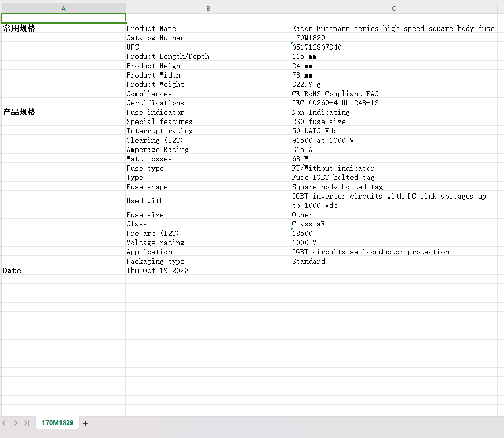Go to next sheet arrow
Screen dimensions: 504x438
(16, 423)
